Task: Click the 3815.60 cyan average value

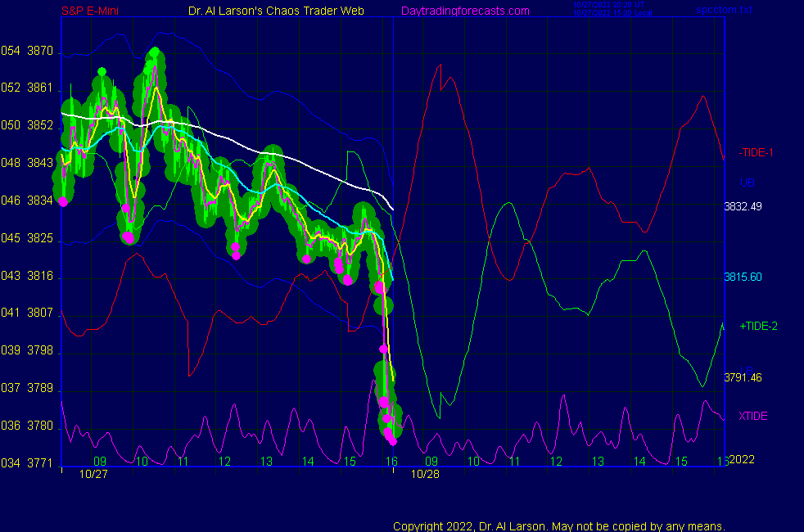Action: [743, 277]
